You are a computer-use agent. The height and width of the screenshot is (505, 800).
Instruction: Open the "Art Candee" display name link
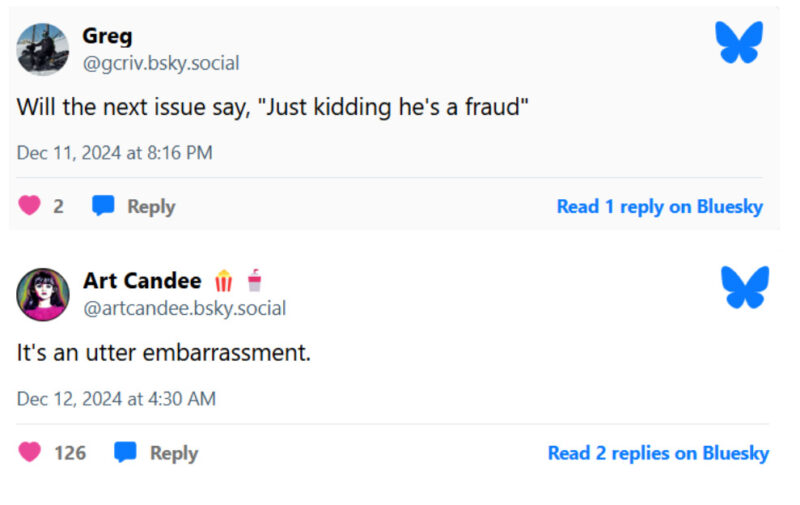[x=142, y=281]
